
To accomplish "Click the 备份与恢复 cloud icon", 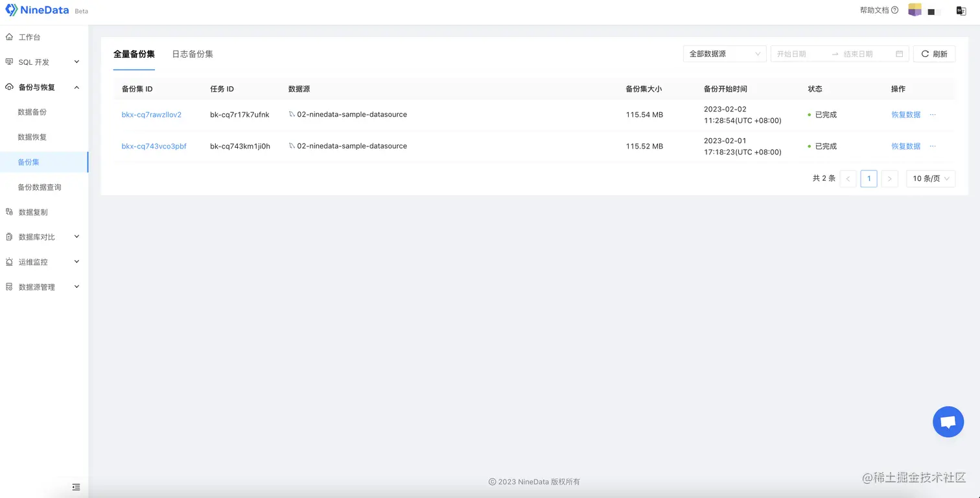I will tap(9, 87).
